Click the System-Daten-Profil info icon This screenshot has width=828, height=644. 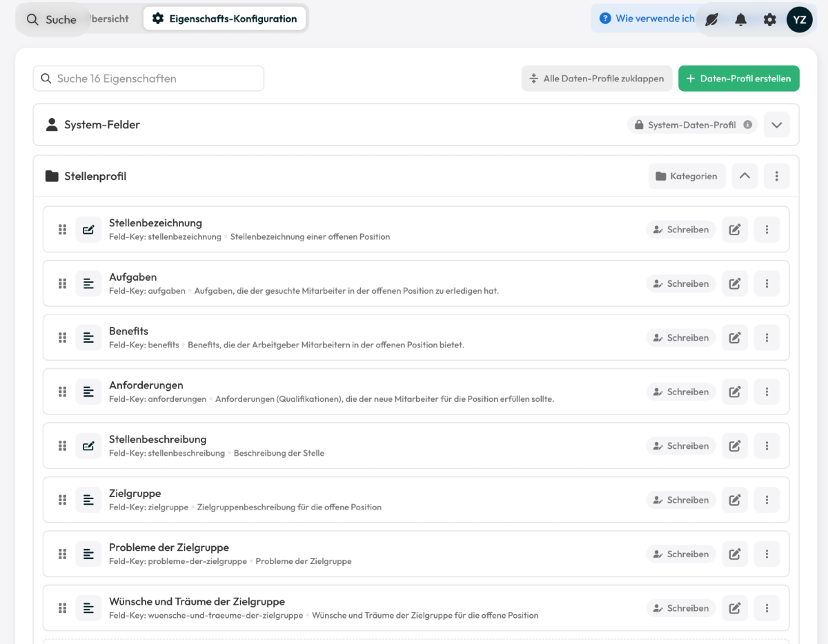(x=747, y=125)
